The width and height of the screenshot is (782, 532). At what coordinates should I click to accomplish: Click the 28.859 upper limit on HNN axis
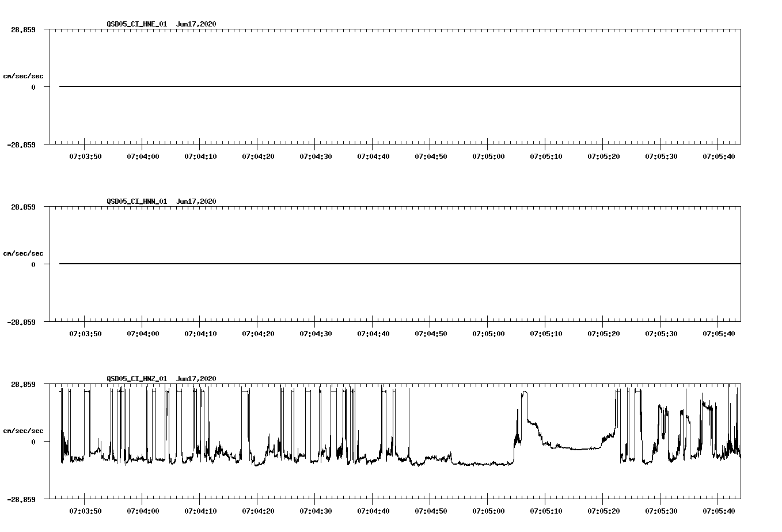(x=23, y=207)
